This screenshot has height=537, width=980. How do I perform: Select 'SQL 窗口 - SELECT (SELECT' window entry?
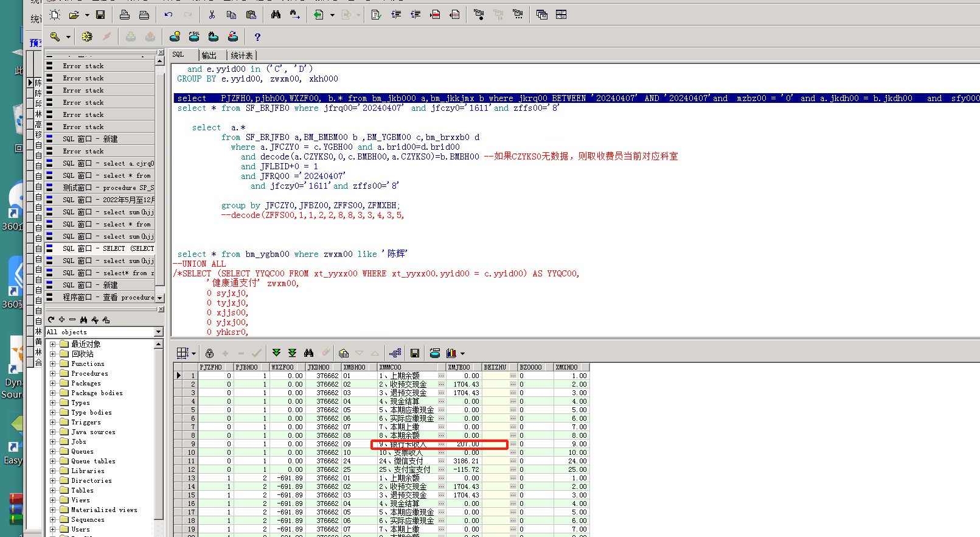108,248
